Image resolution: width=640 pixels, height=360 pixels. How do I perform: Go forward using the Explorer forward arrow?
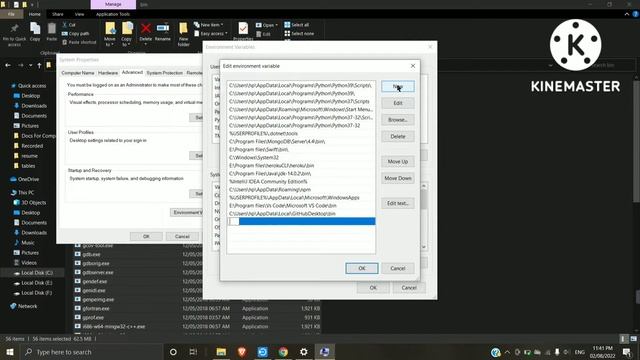coord(20,65)
